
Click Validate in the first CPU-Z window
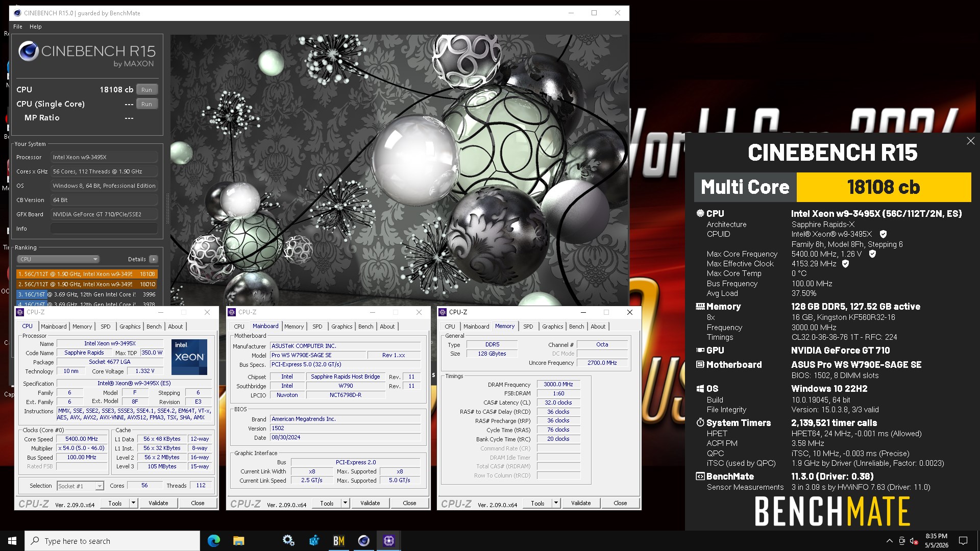tap(158, 503)
